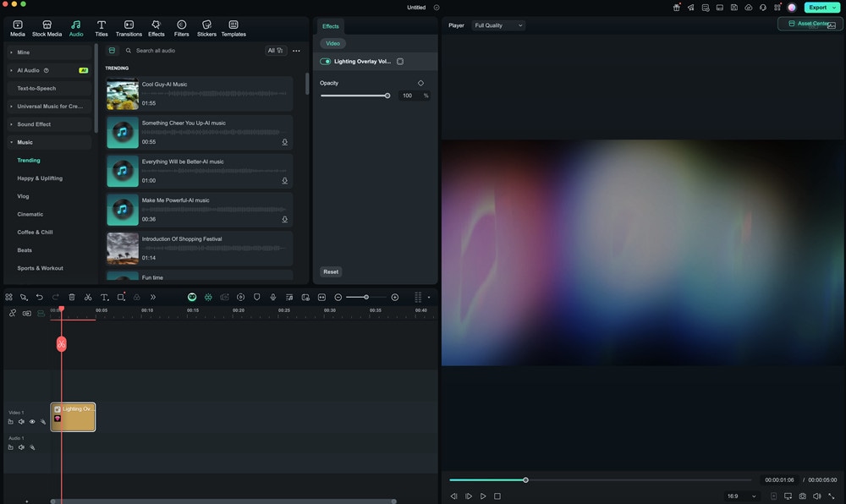
Task: Open the Stock Media panel
Action: [47, 28]
